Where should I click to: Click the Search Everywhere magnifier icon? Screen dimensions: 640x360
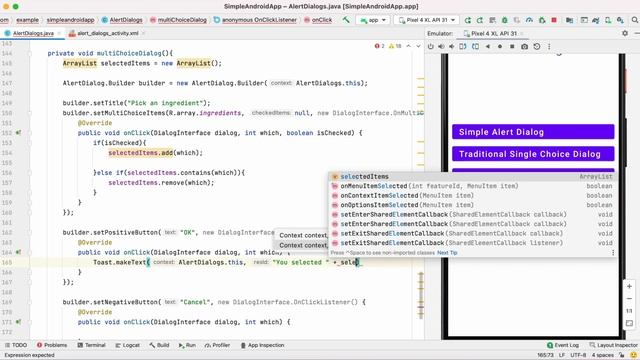pyautogui.click(x=635, y=20)
